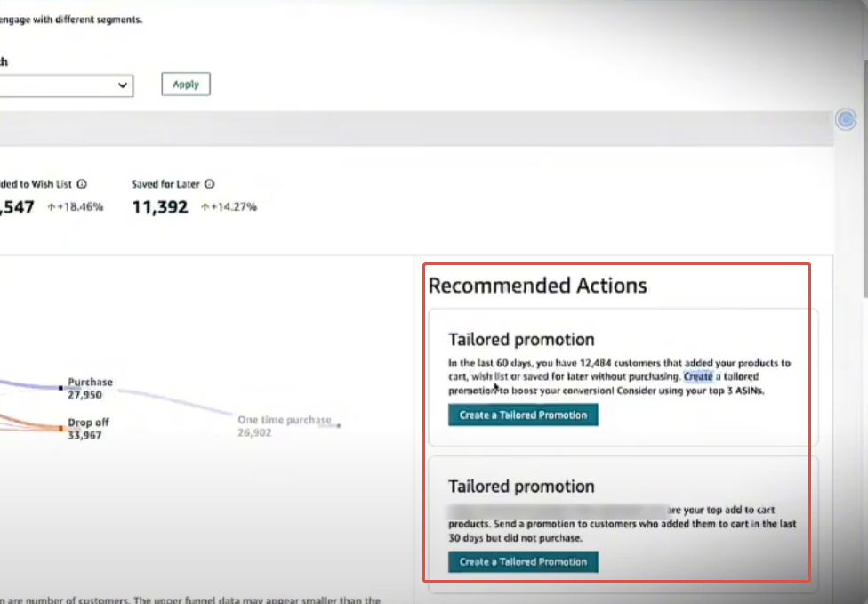Viewport: 868px width, 604px height.
Task: Click the first Tailored promotion card title
Action: 521,339
